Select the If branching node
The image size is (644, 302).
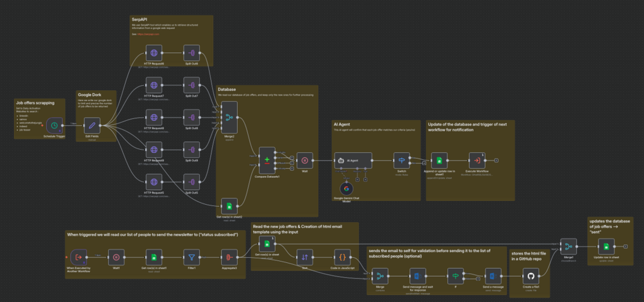(456, 276)
